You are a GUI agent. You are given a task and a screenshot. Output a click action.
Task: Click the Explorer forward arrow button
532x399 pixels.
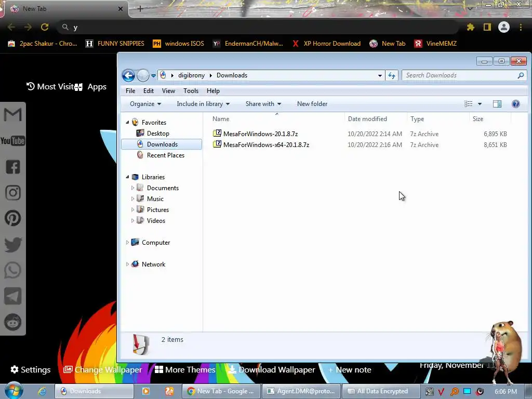click(x=143, y=75)
